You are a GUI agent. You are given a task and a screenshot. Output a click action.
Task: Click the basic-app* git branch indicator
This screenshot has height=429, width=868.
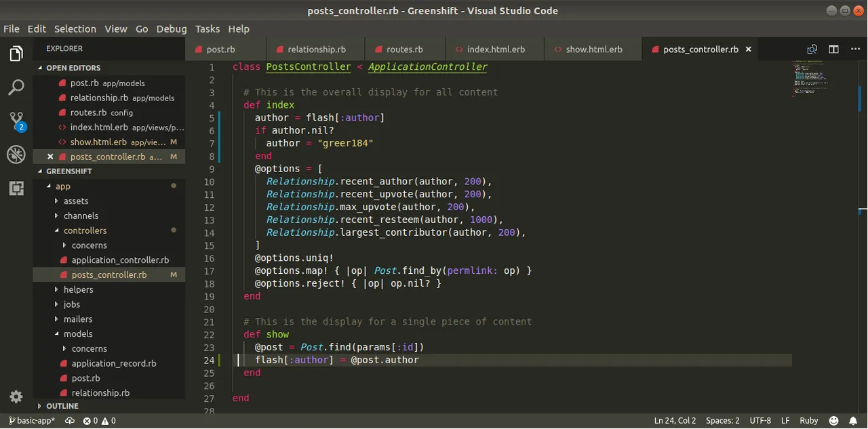click(x=31, y=421)
